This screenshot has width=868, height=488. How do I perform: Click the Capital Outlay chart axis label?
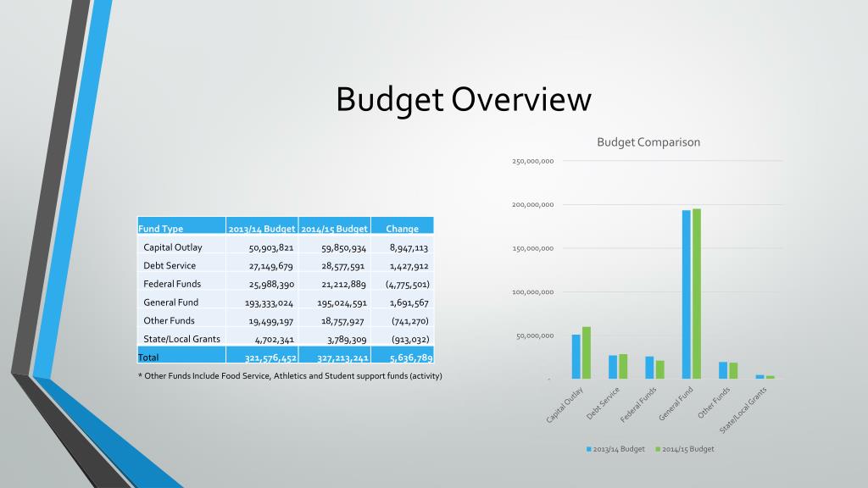point(565,406)
